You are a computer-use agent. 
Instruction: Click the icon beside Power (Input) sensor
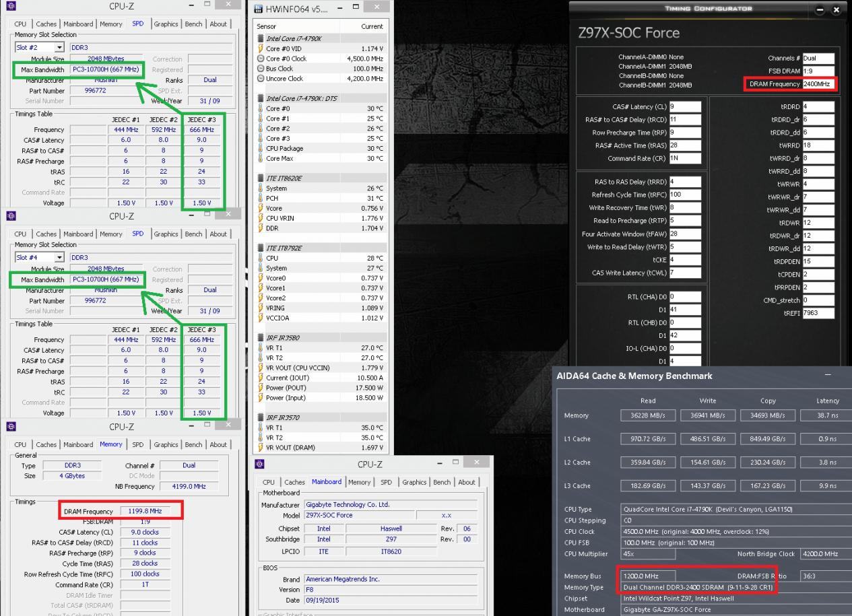coord(261,398)
